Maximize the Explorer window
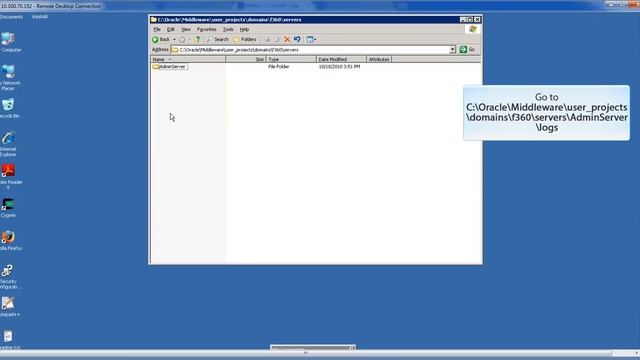 [470, 19]
